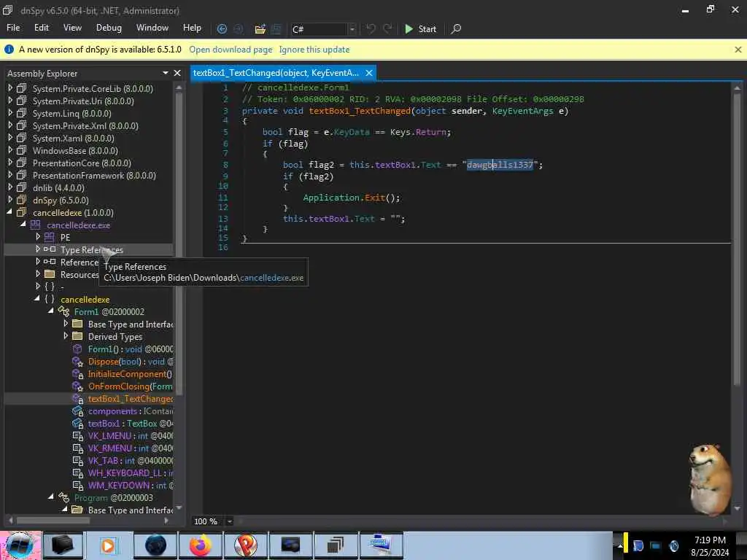Select OnFormClosing method in tree
Screen dimensions: 747x560
130,386
